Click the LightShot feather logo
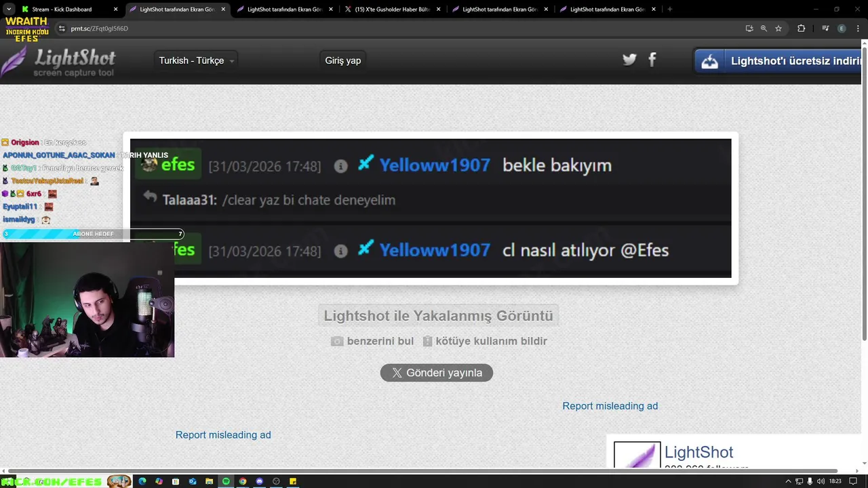 [14, 62]
